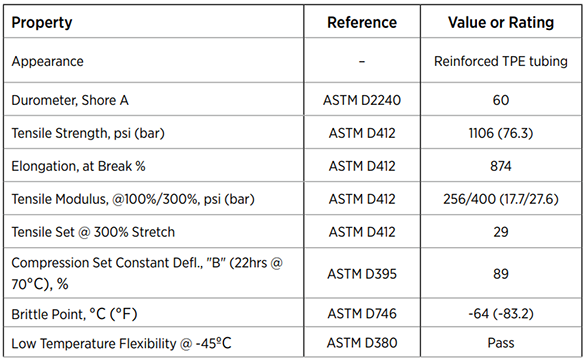The image size is (585, 361).
Task: Select the 1106 (76.3) value
Action: tap(501, 133)
